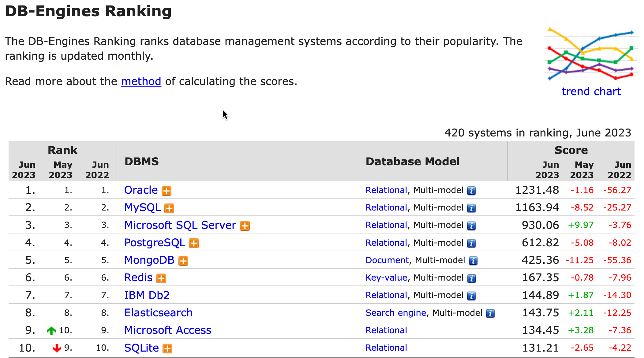The height and width of the screenshot is (358, 644).
Task: Open the Elasticsearch DBMS link
Action: point(158,313)
